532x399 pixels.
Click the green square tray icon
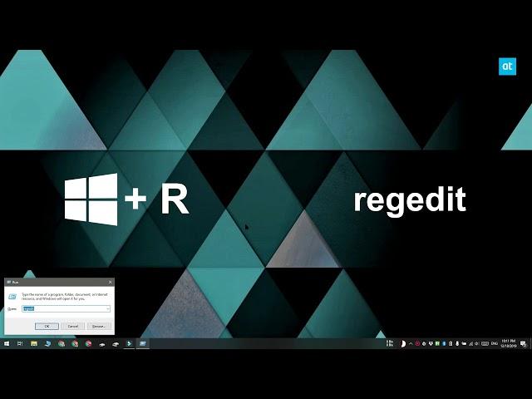pos(437,343)
